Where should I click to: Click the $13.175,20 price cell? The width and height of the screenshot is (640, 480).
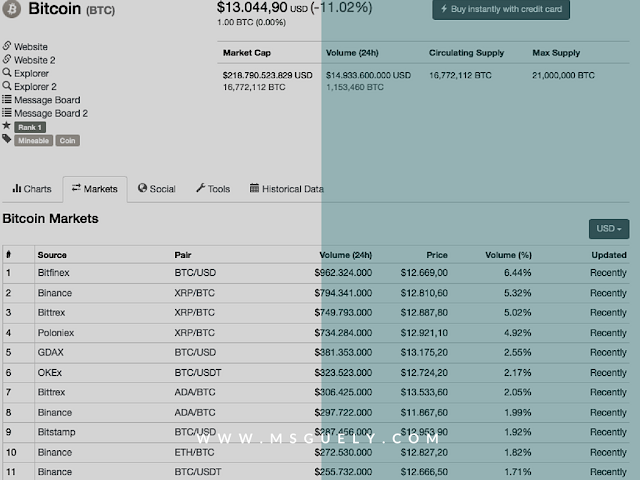pos(424,353)
